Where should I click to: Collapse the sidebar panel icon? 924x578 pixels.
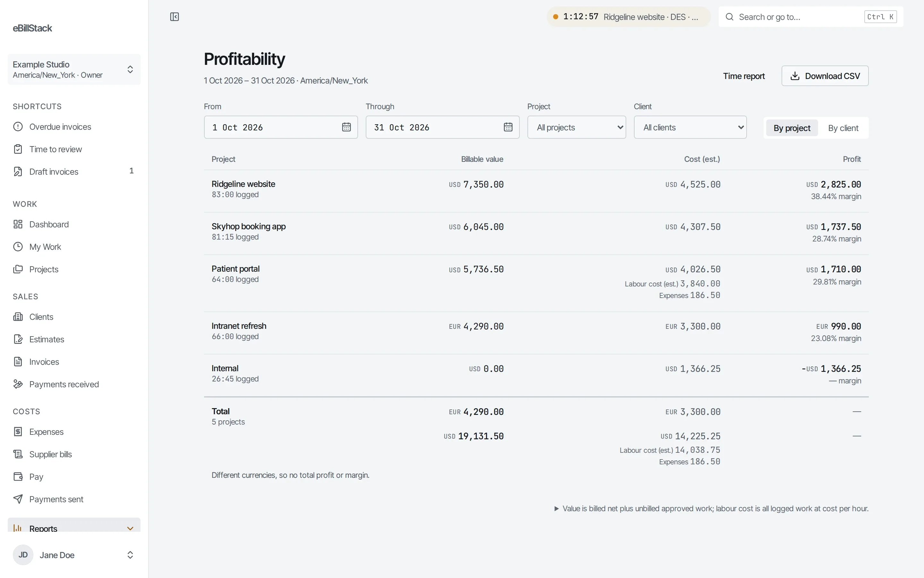tap(175, 17)
